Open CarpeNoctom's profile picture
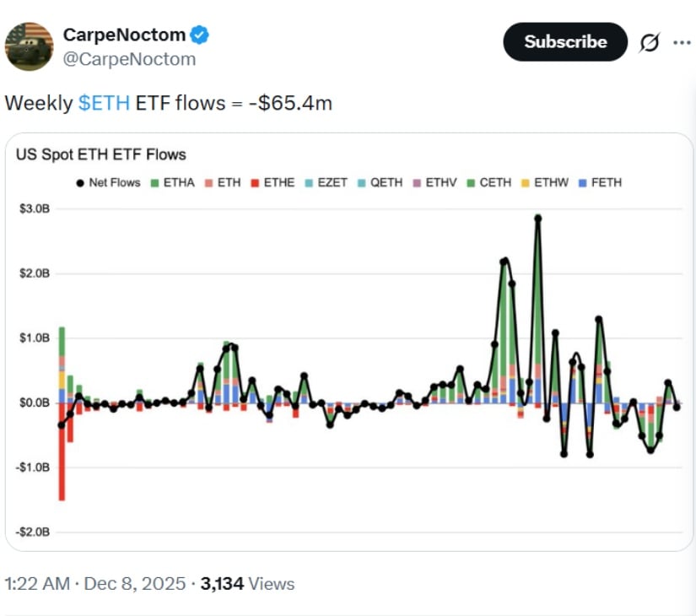The width and height of the screenshot is (696, 616). click(x=26, y=42)
